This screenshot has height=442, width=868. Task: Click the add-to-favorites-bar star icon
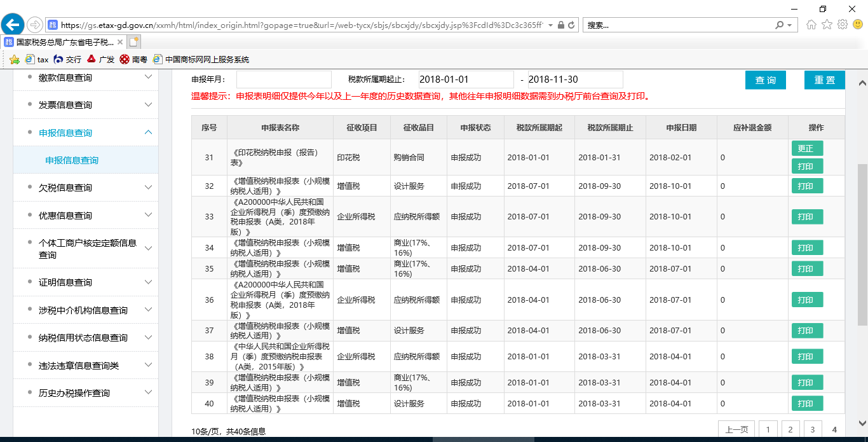point(15,59)
